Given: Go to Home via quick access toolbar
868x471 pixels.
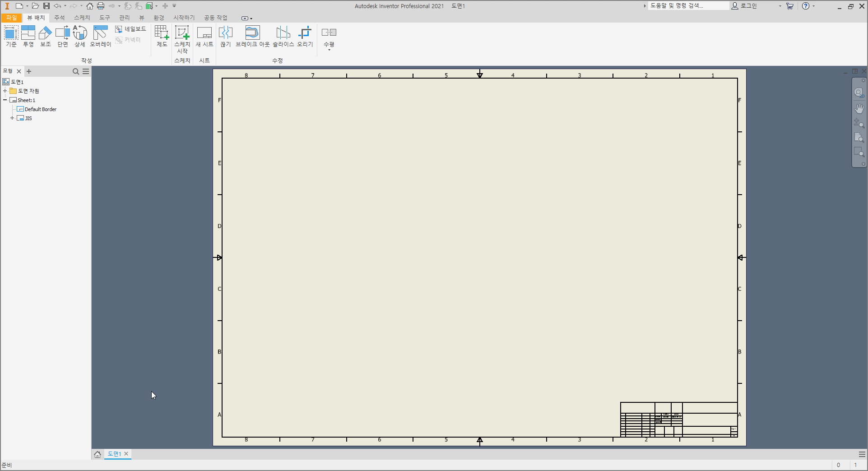Looking at the screenshot, I should click(x=90, y=6).
